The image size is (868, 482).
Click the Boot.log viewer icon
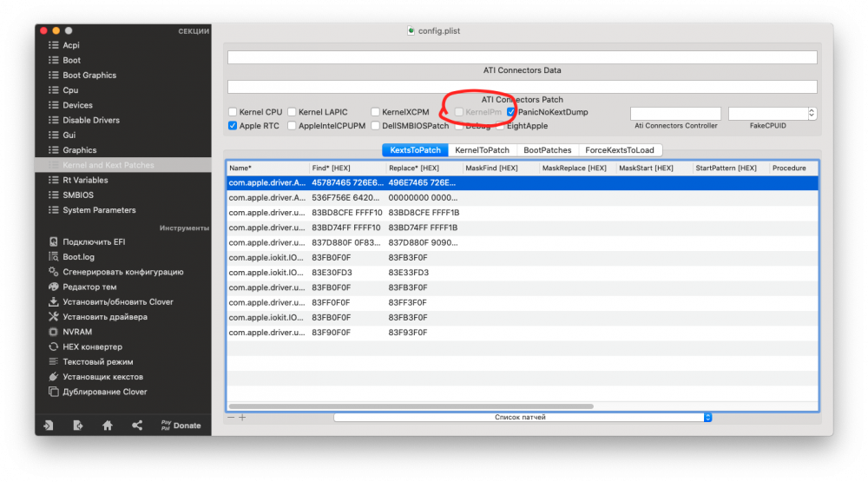pos(53,256)
